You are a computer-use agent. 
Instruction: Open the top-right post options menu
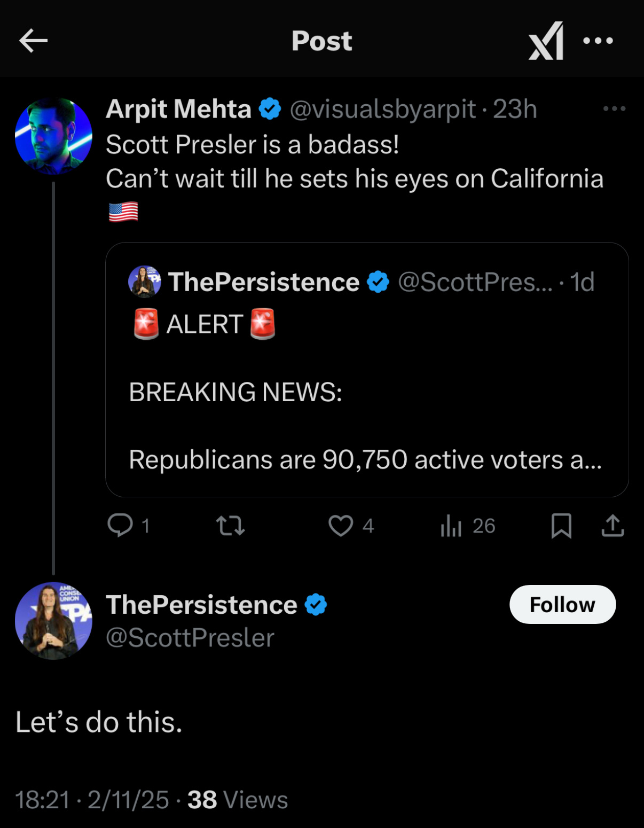coord(598,41)
